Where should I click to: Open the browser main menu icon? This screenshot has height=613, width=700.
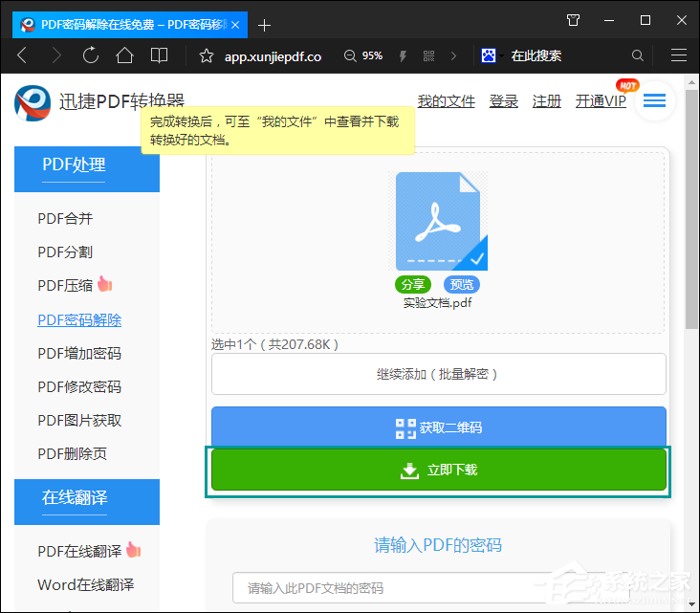pyautogui.click(x=679, y=55)
